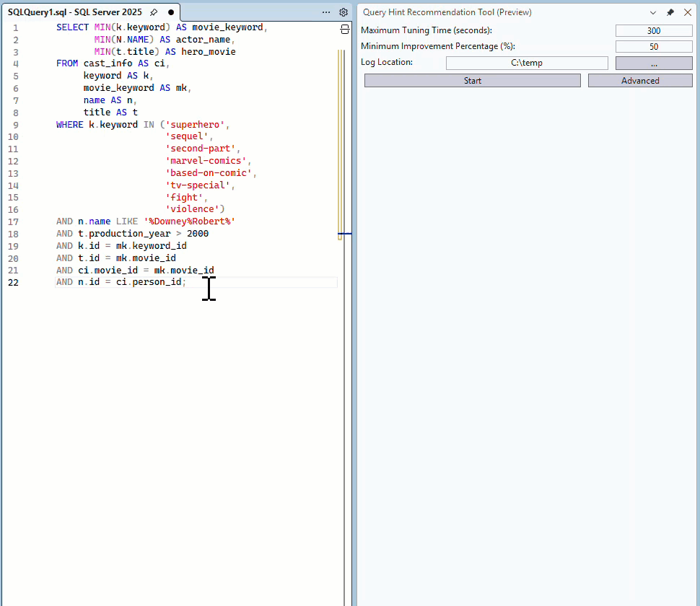This screenshot has height=606, width=700.
Task: Click the FROM keyword on line 4
Action: click(67, 63)
